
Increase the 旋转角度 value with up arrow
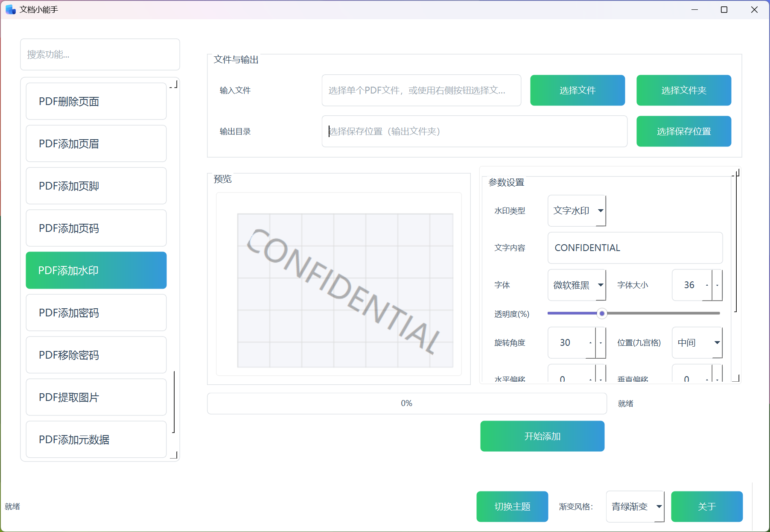pos(591,343)
